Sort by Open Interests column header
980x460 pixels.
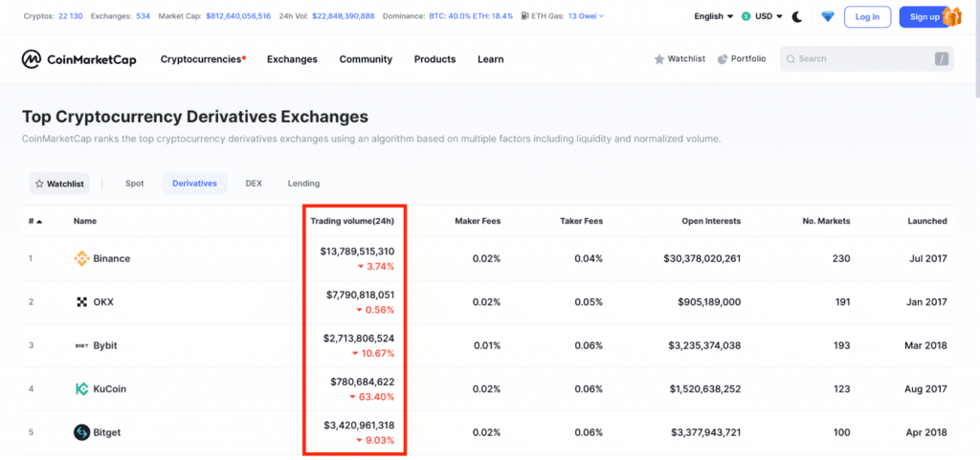711,221
